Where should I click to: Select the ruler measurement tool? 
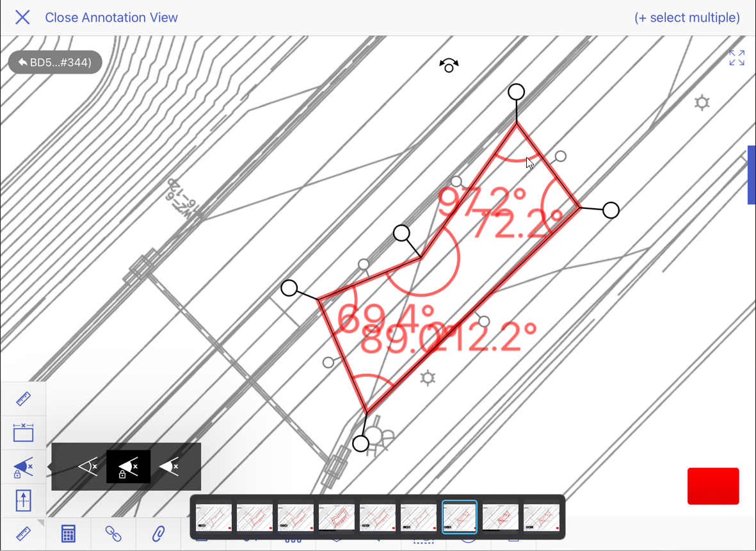pyautogui.click(x=24, y=398)
